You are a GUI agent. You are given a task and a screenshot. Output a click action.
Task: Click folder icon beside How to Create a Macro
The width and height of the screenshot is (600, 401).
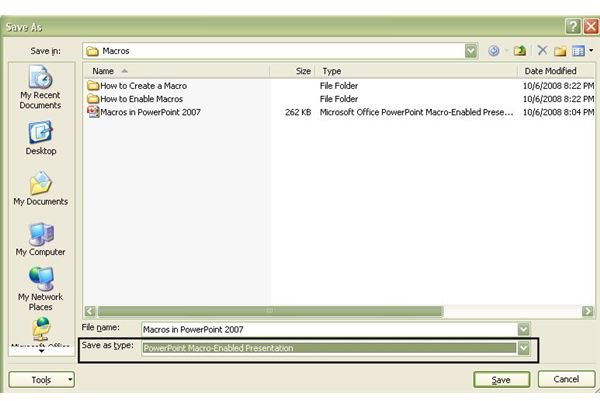point(93,85)
